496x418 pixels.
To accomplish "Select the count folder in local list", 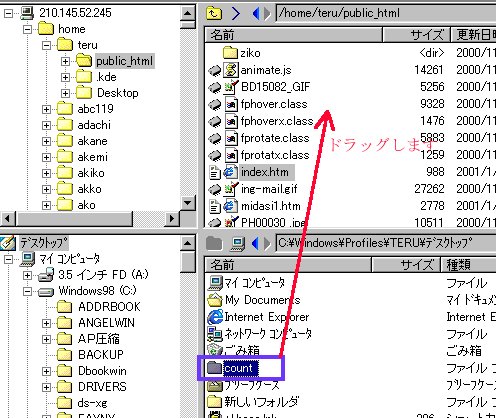I will tap(238, 368).
